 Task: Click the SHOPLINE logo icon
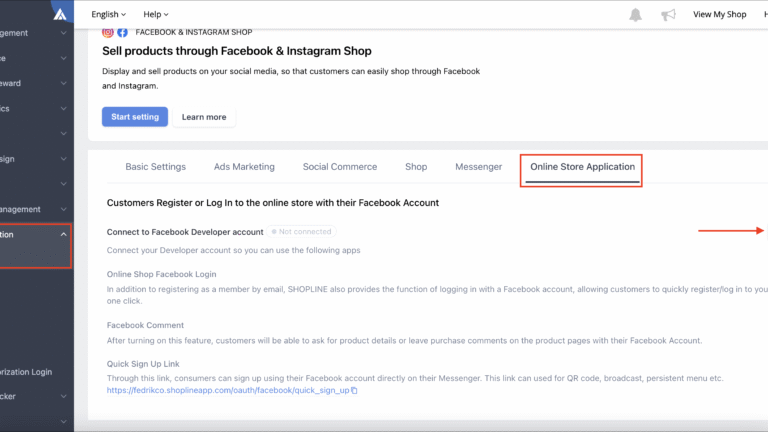tap(60, 14)
